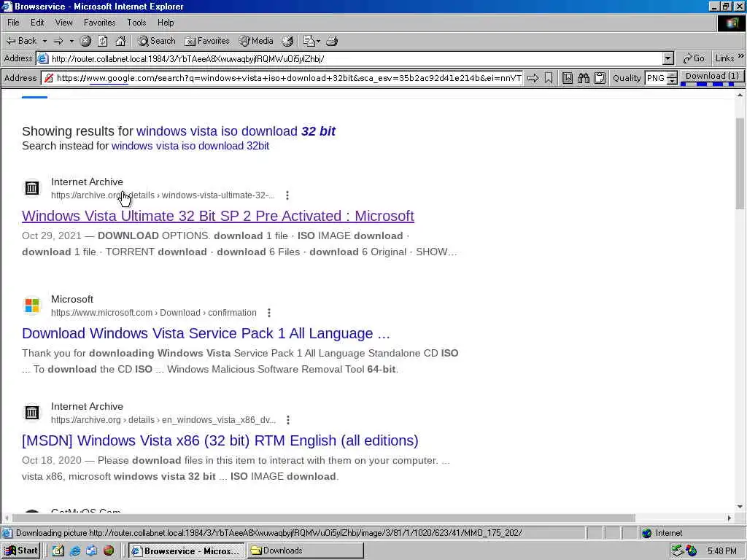Open the Favorites pane from the toolbar
This screenshot has height=560, width=747.
206,41
